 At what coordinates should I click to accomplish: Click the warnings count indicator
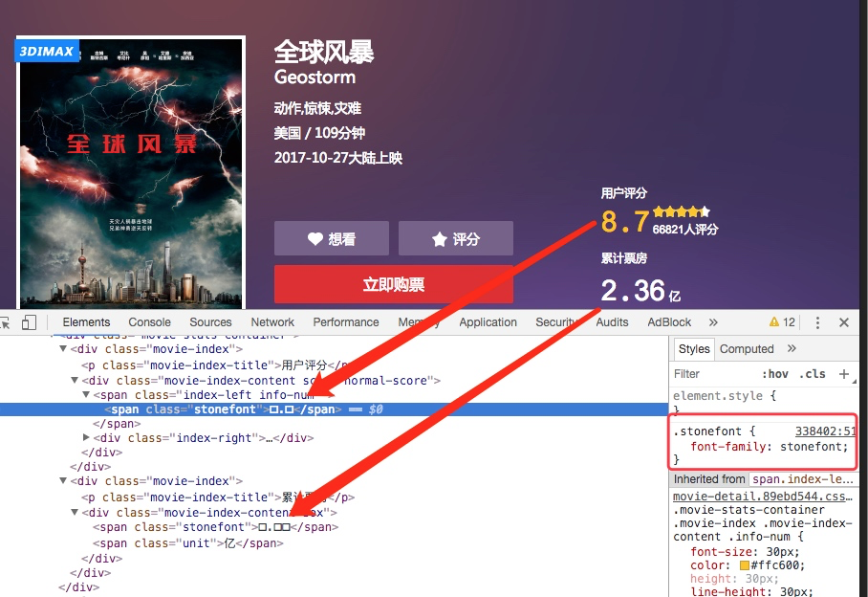(x=782, y=322)
